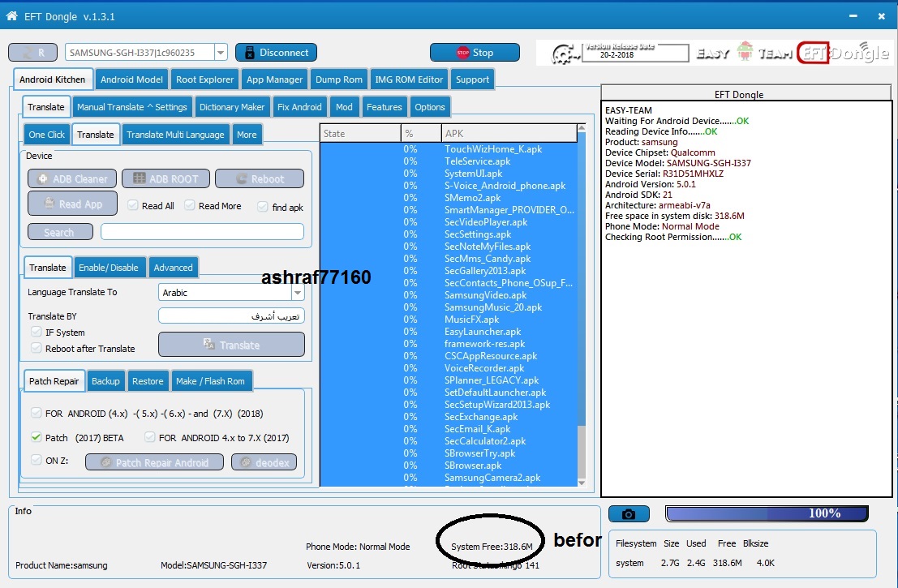
Task: Uncheck Patch (2017) BETA checkbox
Action: (x=36, y=437)
